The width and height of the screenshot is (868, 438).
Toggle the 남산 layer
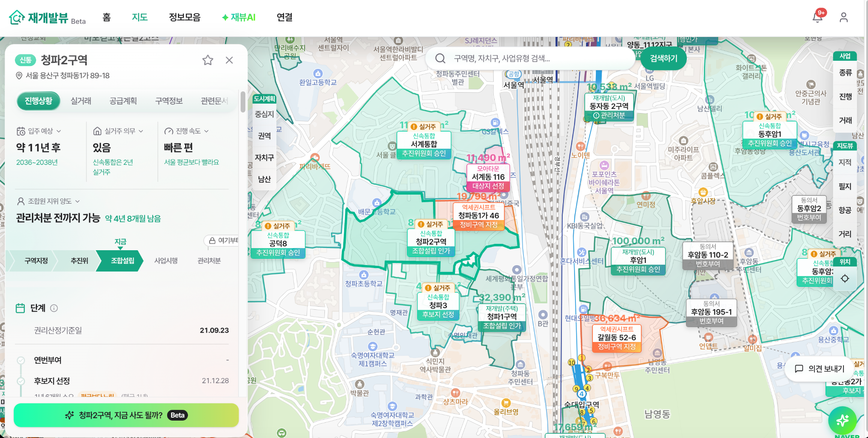point(264,179)
